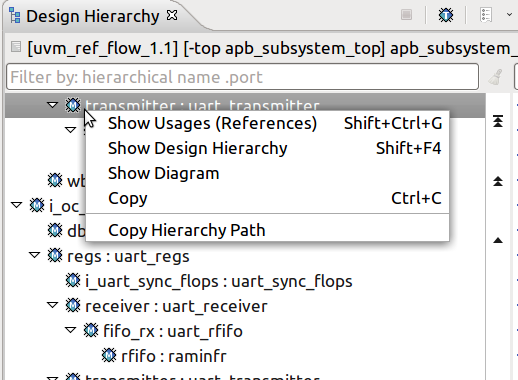
Task: Collapse the receiver : uart_receiver node
Action: click(52, 305)
